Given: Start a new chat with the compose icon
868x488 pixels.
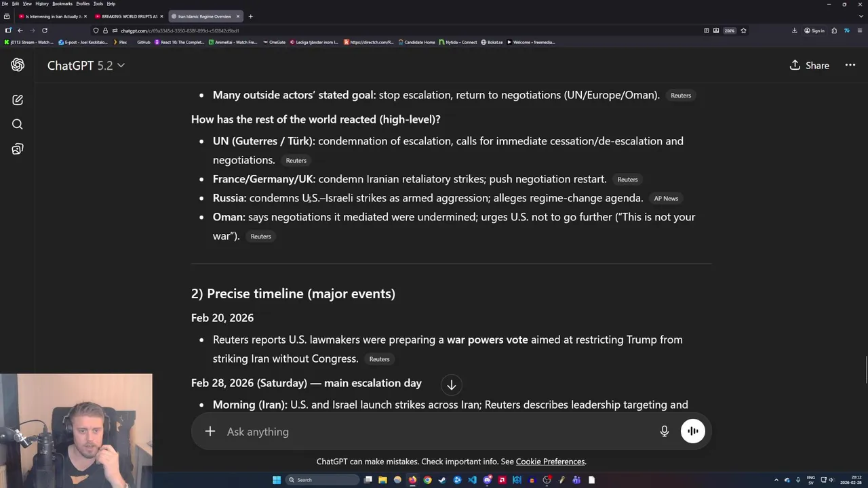Looking at the screenshot, I should tap(18, 100).
